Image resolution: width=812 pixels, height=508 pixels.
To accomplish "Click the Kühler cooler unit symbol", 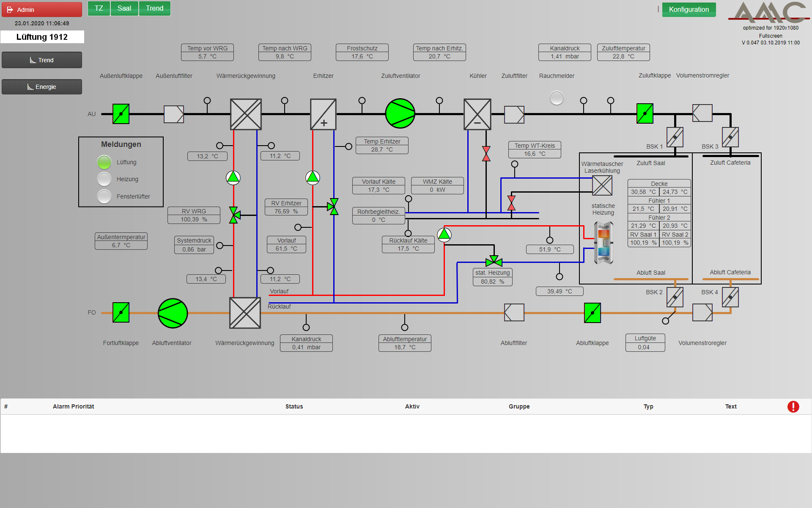I will point(477,114).
